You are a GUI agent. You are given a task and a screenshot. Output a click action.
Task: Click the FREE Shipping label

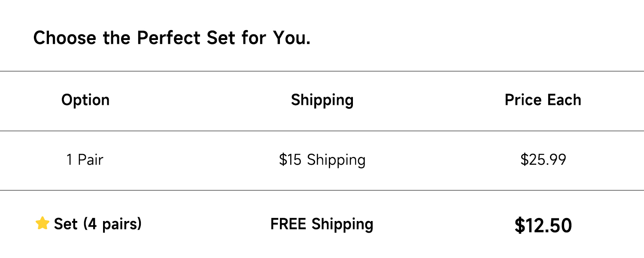pos(322,224)
